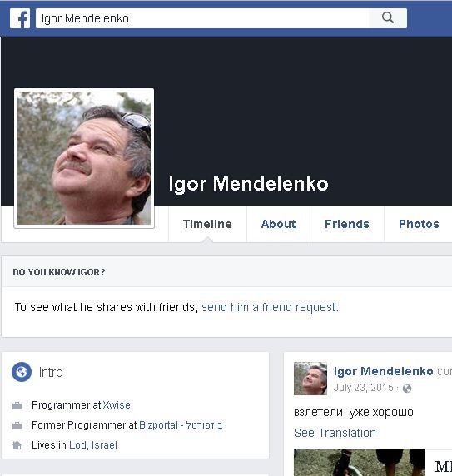Viewport: 452px width, 476px height.
Task: Open the About tab
Action: coord(278,224)
